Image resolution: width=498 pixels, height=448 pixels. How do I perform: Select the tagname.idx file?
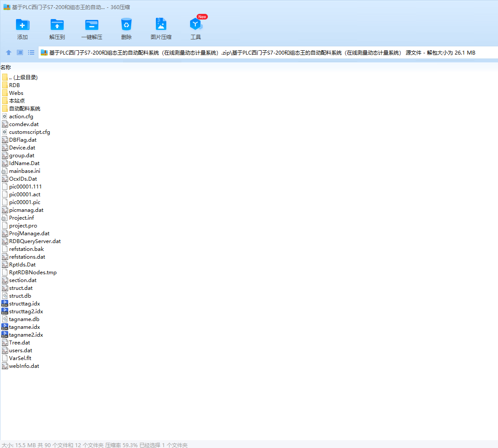pos(21,327)
